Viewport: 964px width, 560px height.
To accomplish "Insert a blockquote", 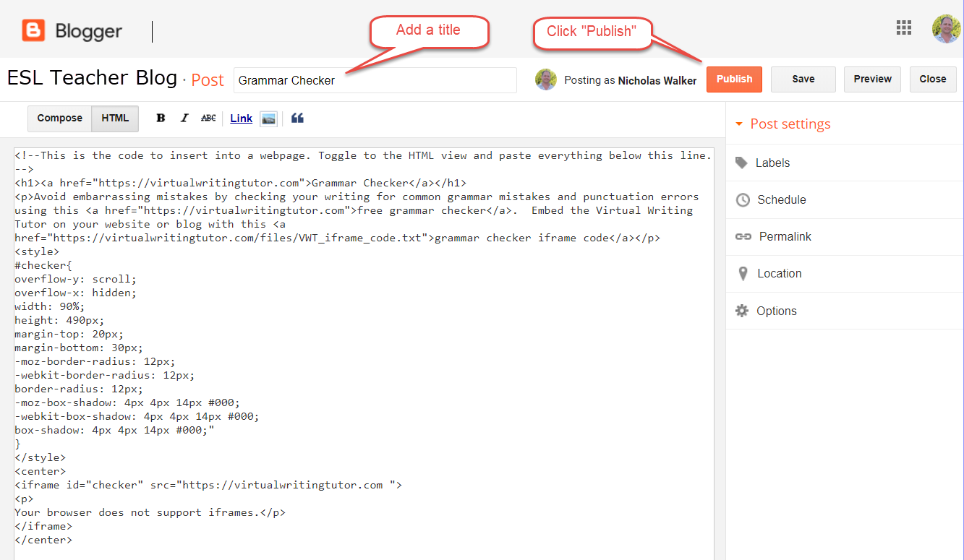I will (x=297, y=119).
